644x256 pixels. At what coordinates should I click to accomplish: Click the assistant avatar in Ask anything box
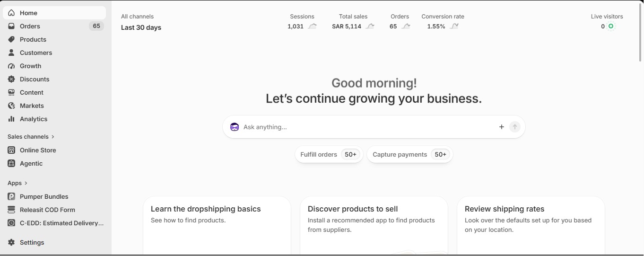point(235,127)
